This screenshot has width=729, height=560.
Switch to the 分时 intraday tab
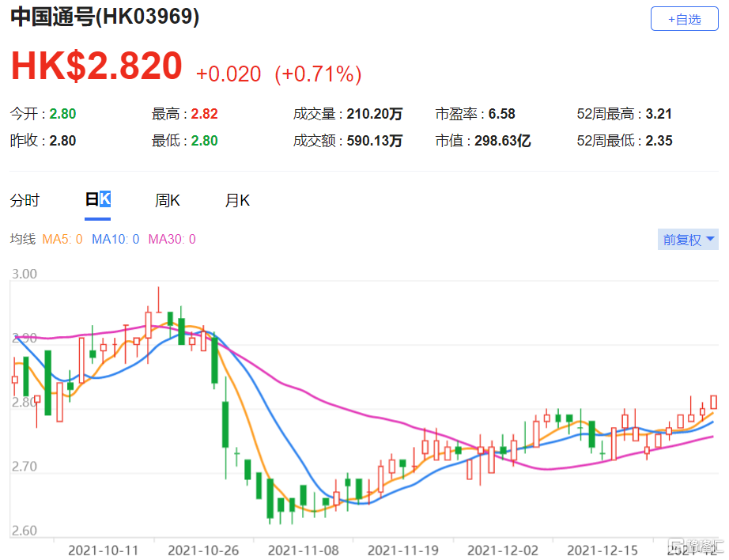click(25, 200)
